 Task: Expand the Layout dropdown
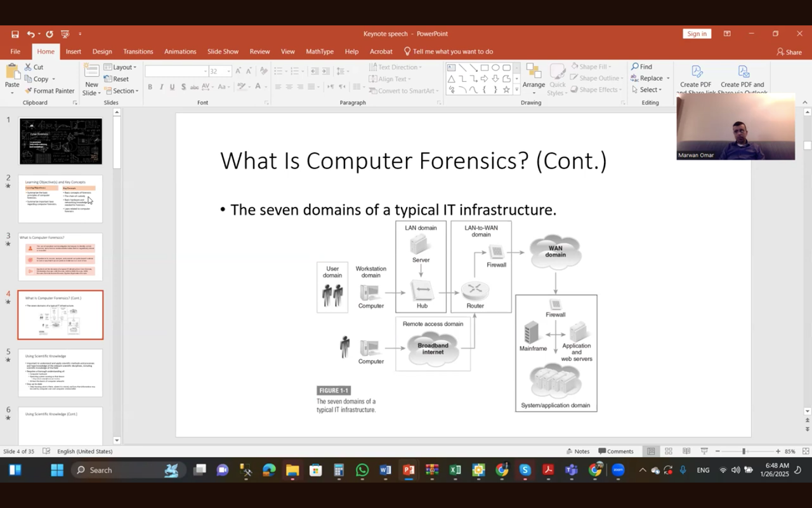[x=121, y=67]
